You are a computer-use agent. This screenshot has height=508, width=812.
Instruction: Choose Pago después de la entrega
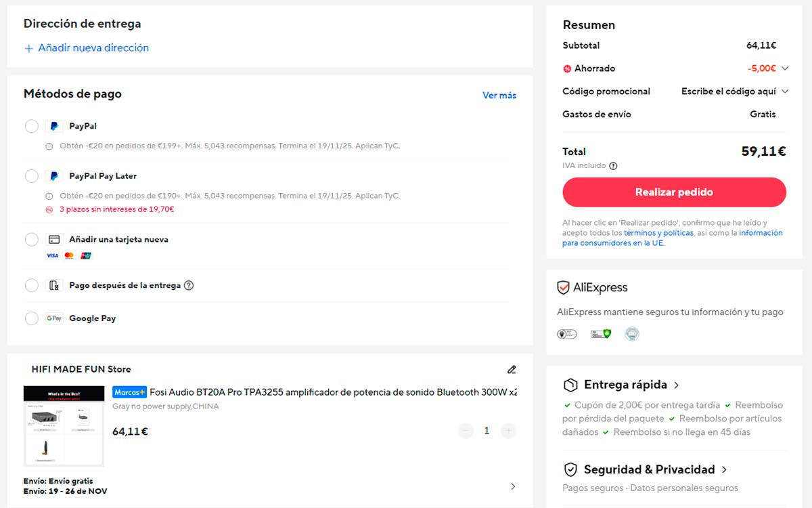(x=31, y=285)
